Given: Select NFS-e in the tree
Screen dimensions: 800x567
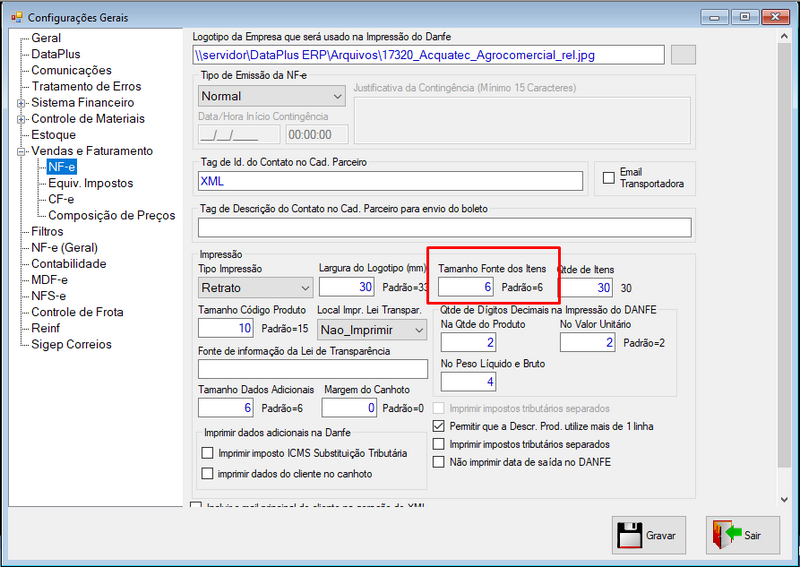Looking at the screenshot, I should coord(48,296).
